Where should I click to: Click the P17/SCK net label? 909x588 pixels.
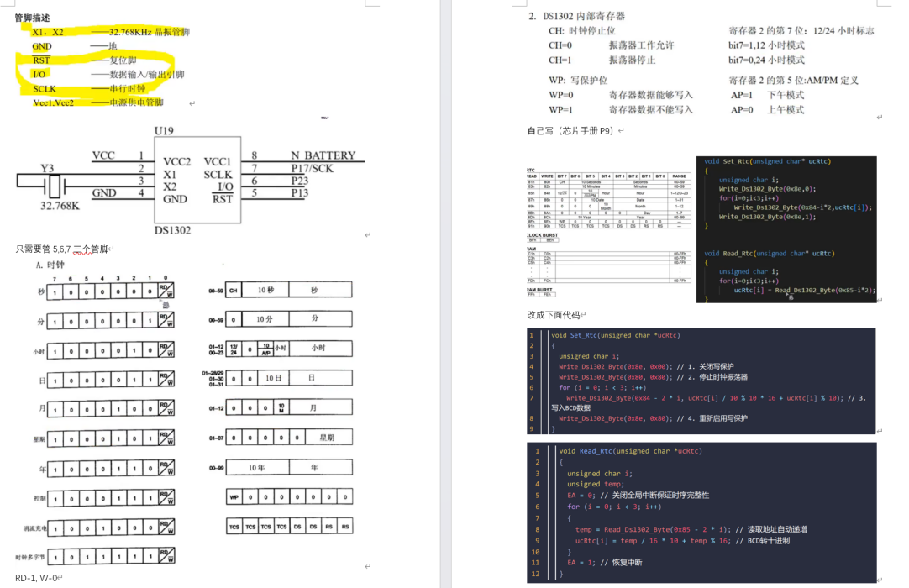click(x=312, y=168)
